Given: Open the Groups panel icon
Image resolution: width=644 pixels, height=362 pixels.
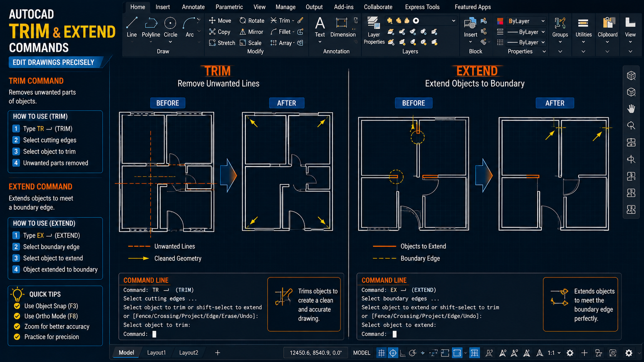Looking at the screenshot, I should coord(560,23).
